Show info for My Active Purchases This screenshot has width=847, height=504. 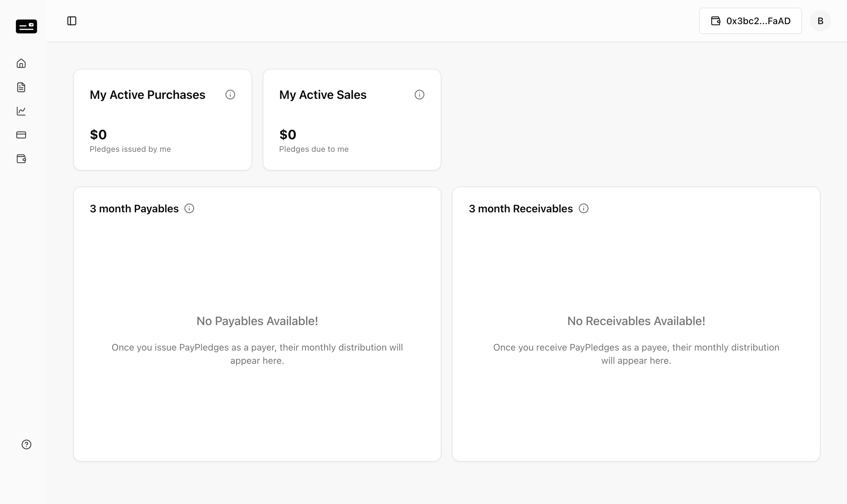tap(230, 94)
